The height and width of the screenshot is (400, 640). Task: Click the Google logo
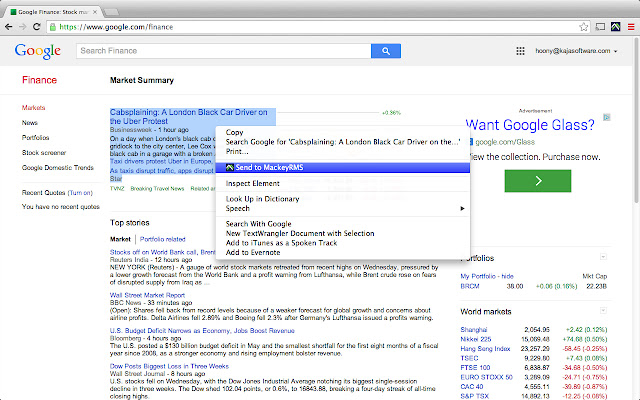38,51
